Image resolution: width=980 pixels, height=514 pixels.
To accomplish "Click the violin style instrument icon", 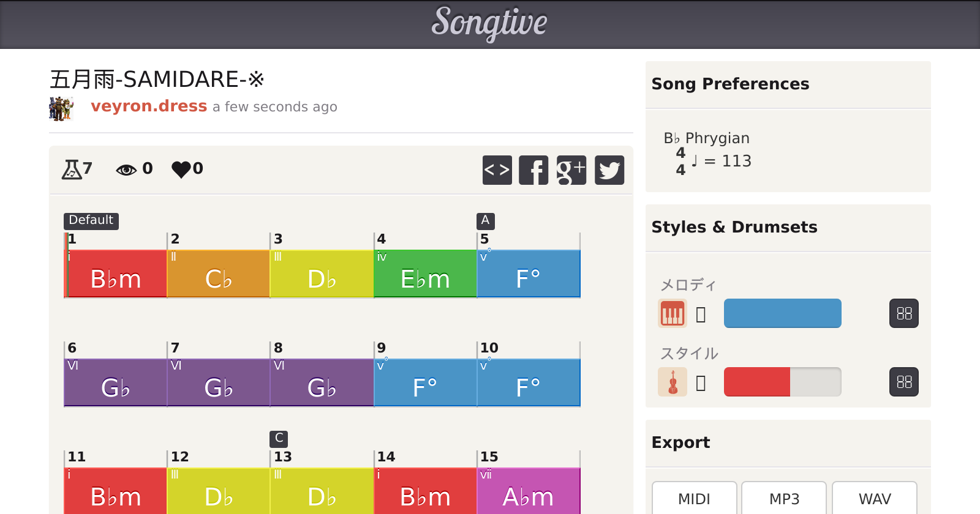I will (x=672, y=382).
